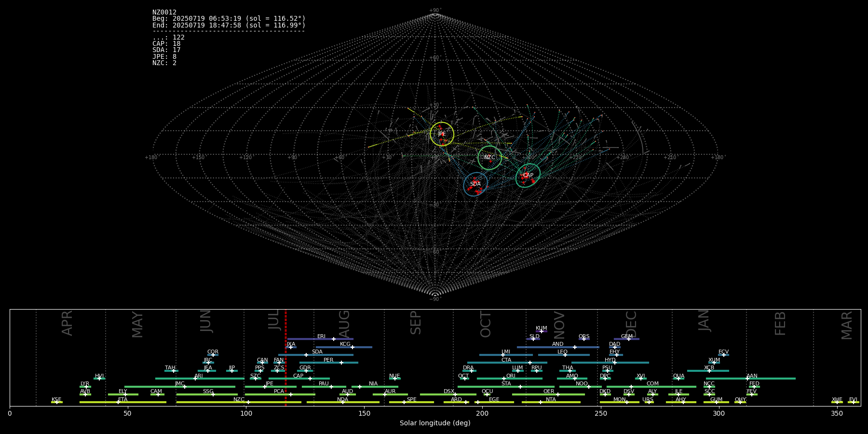Click the HVI shower label in the timeline

99,376
